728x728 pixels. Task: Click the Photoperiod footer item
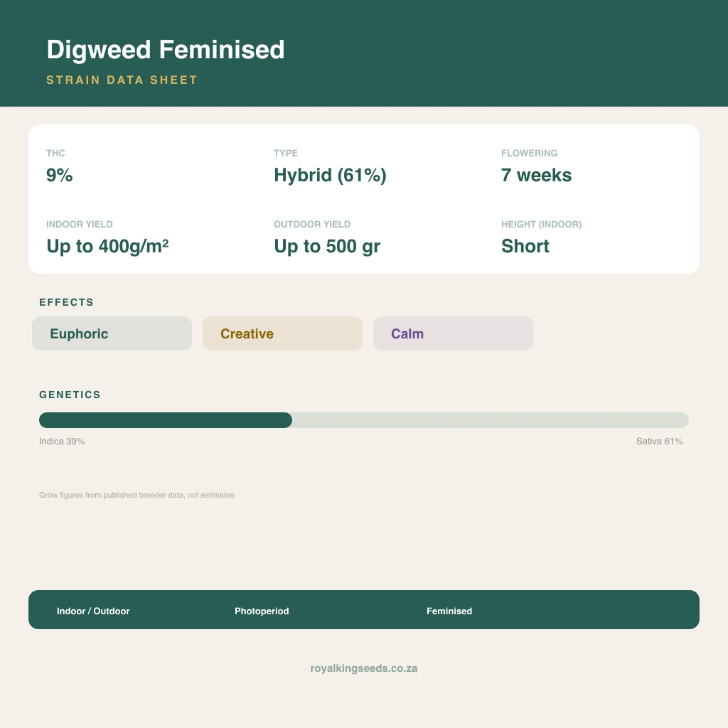pos(262,611)
